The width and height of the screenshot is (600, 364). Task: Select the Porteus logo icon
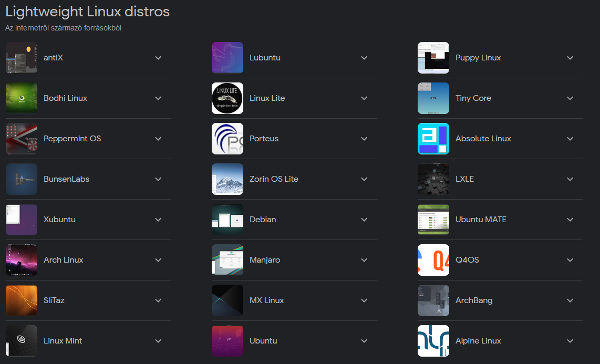227,139
